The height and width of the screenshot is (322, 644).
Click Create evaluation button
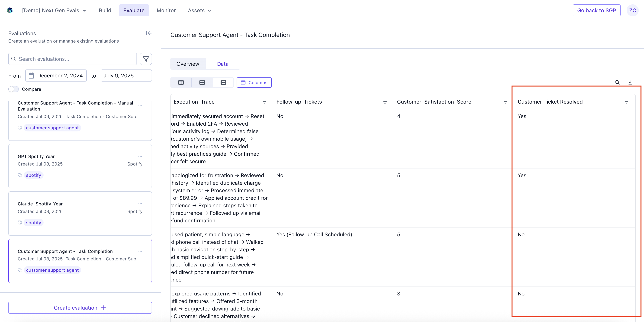point(80,308)
